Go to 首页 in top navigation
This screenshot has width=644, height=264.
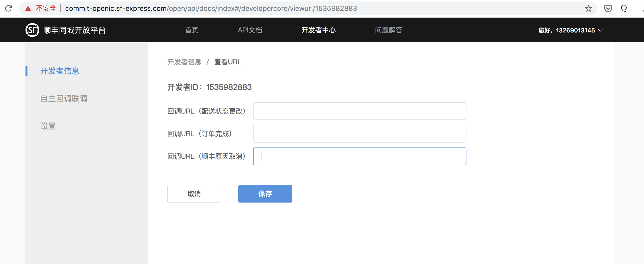pyautogui.click(x=192, y=30)
